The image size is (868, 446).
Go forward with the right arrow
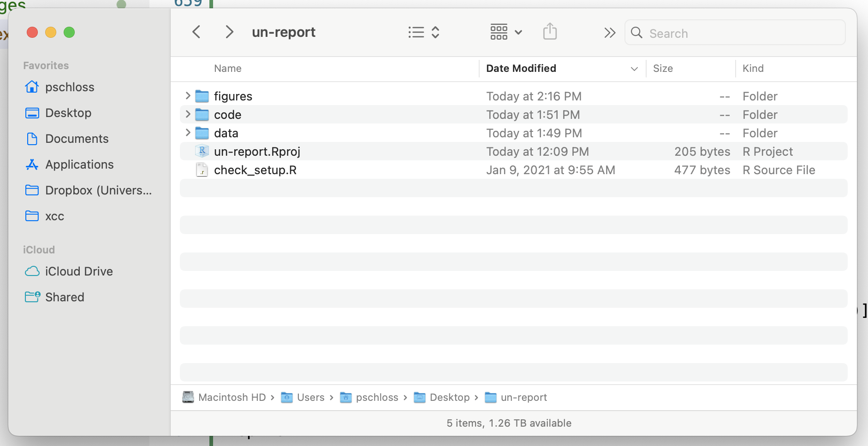pos(229,32)
